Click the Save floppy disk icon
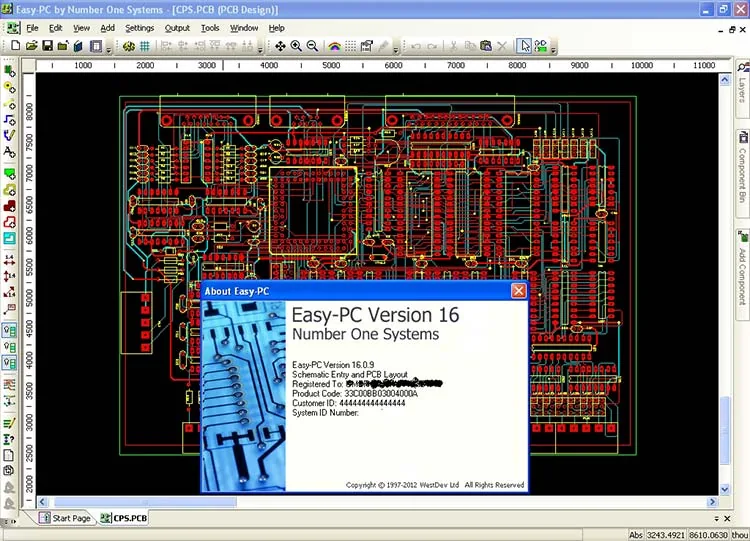Screen dimensions: 750x541 (x=47, y=46)
